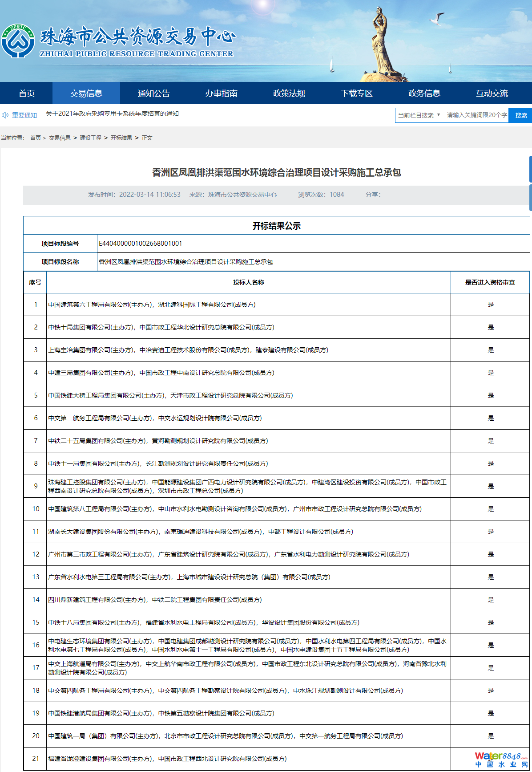Click the speaker icon beside 重要通知
Screen dimensions: 532x772
(5, 115)
